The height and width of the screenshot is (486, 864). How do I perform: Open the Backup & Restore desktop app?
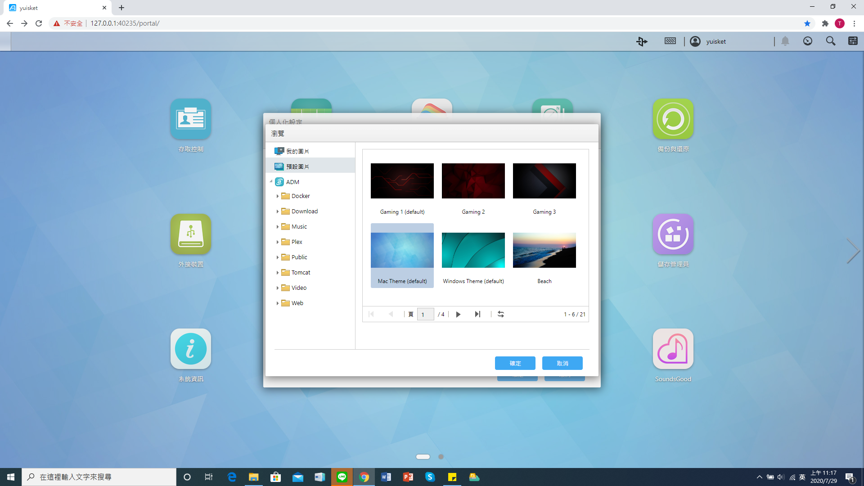point(673,119)
